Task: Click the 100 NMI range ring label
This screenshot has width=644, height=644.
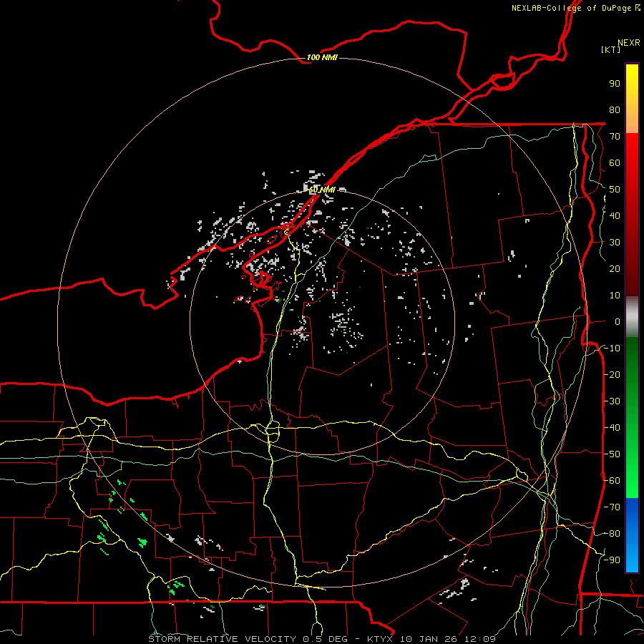Action: (322, 57)
